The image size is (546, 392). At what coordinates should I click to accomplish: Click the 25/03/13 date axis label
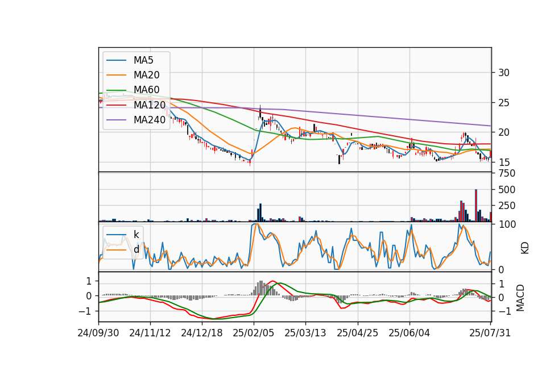click(305, 333)
